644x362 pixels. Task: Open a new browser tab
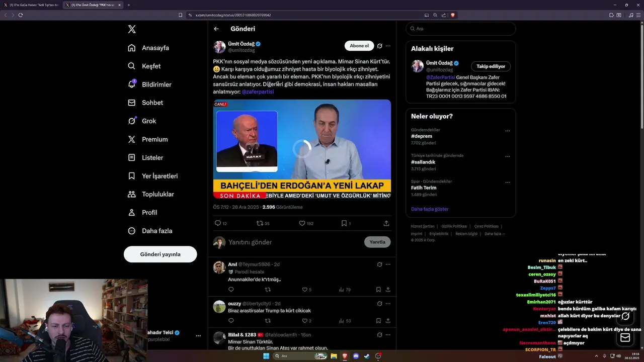point(128,5)
